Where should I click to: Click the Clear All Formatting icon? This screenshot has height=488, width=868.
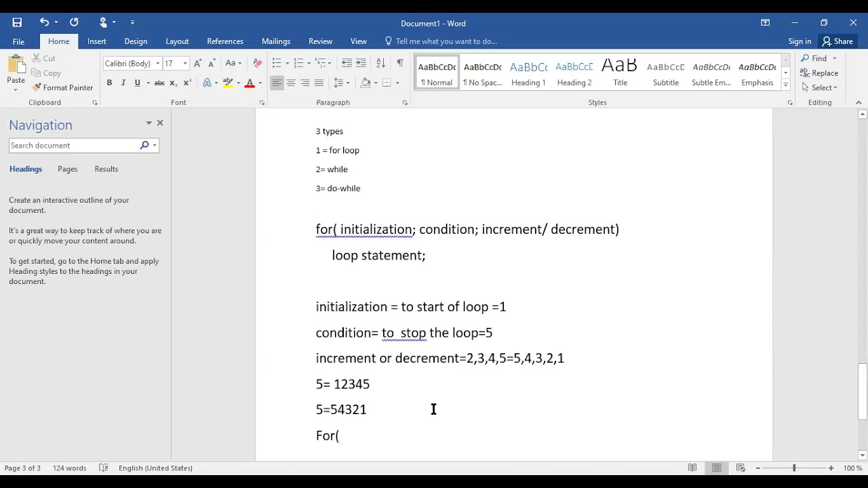[257, 63]
